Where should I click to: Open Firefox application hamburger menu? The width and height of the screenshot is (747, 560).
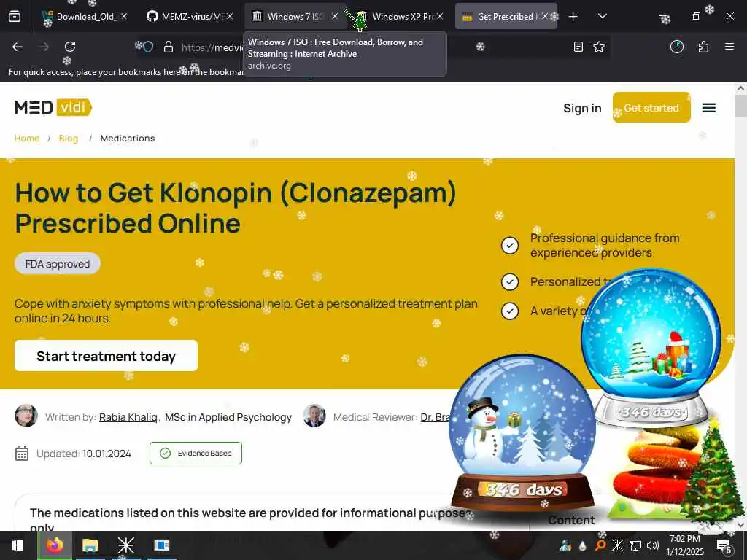click(x=729, y=47)
